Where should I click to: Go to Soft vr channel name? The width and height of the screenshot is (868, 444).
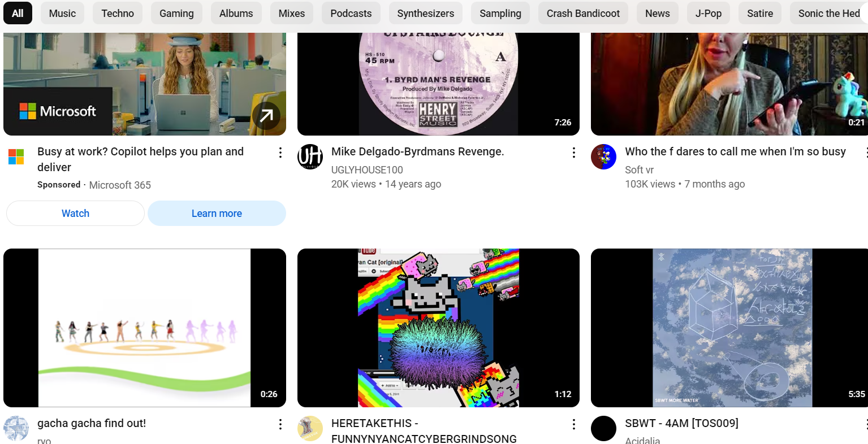(639, 169)
